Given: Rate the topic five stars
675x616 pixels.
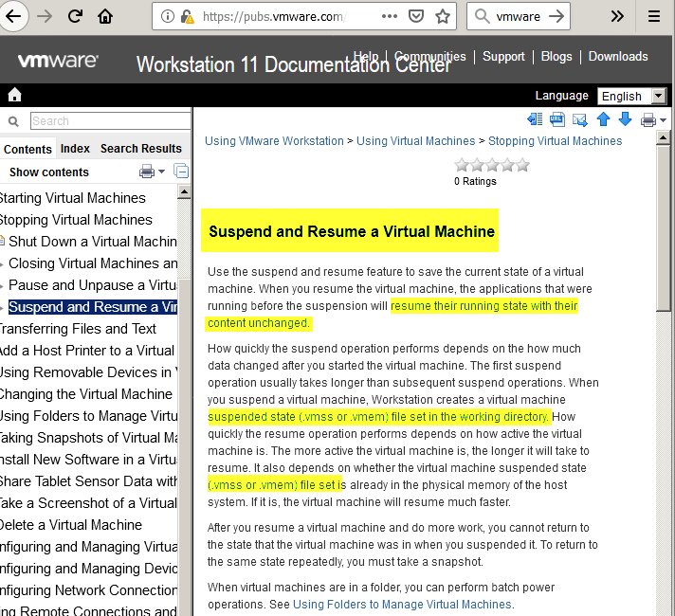Looking at the screenshot, I should 523,165.
